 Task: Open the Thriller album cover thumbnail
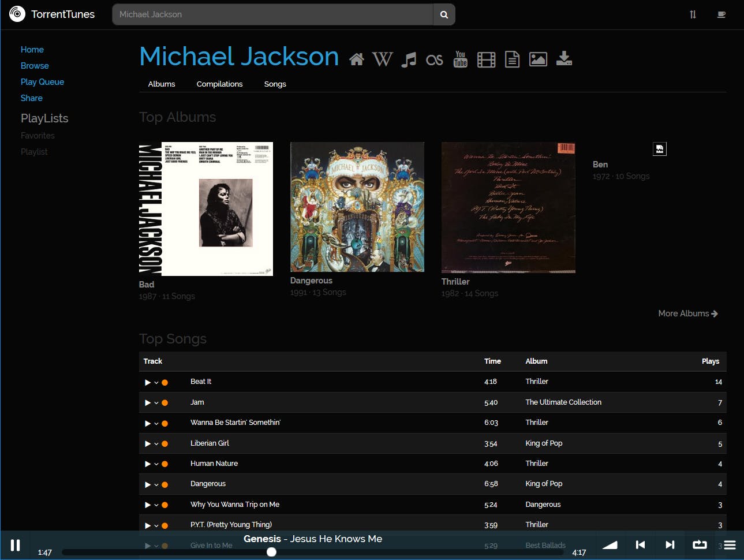tap(509, 208)
